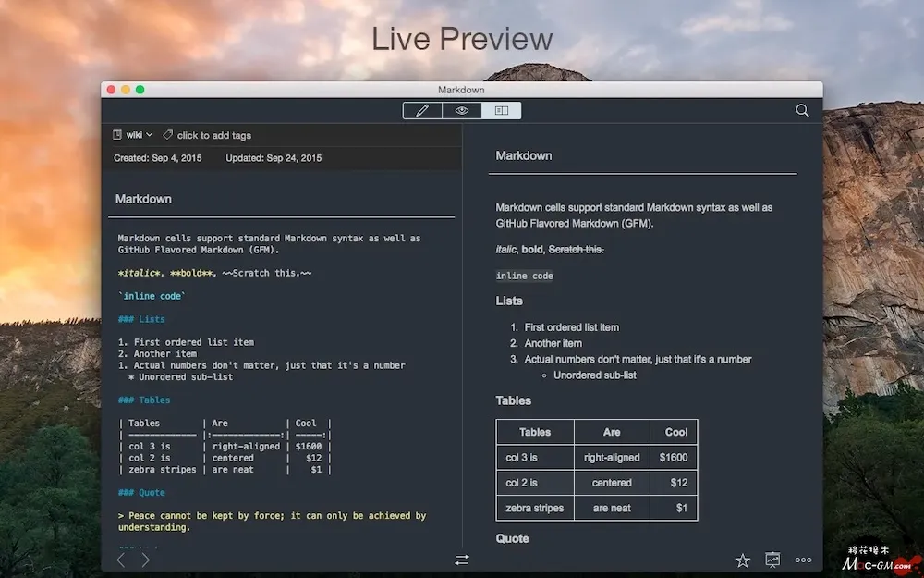Viewport: 924px width, 578px height.
Task: Open presentation mode icon
Action: click(x=772, y=560)
